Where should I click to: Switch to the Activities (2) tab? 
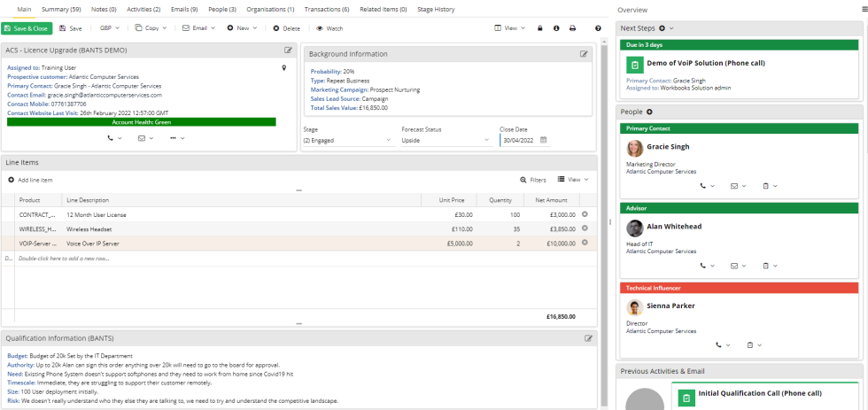(143, 9)
